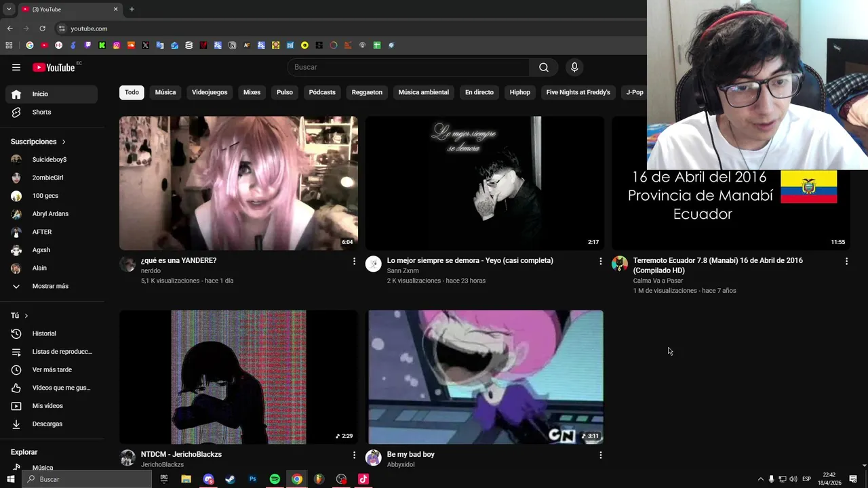Image resolution: width=868 pixels, height=488 pixels.
Task: Open 100 gecs subscription channel
Action: (52, 196)
